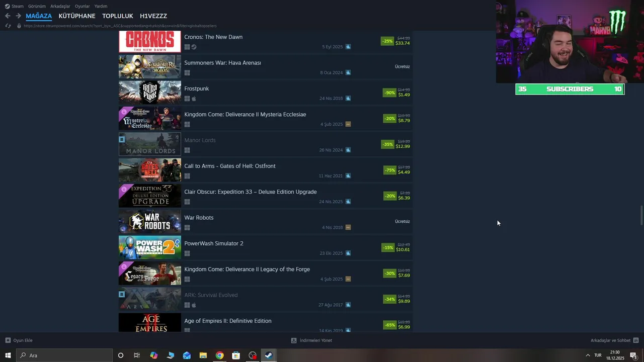Image resolution: width=644 pixels, height=362 pixels.
Task: Click Age of Empires II -65% badge
Action: tap(389, 325)
